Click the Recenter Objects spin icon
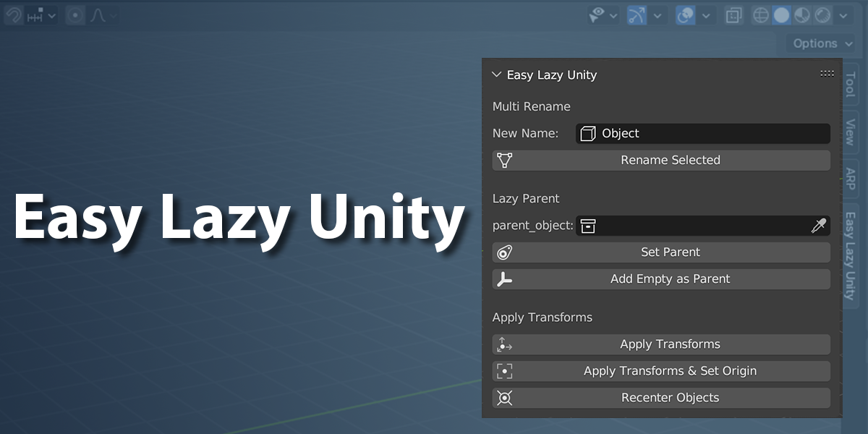The width and height of the screenshot is (868, 434). (x=505, y=397)
